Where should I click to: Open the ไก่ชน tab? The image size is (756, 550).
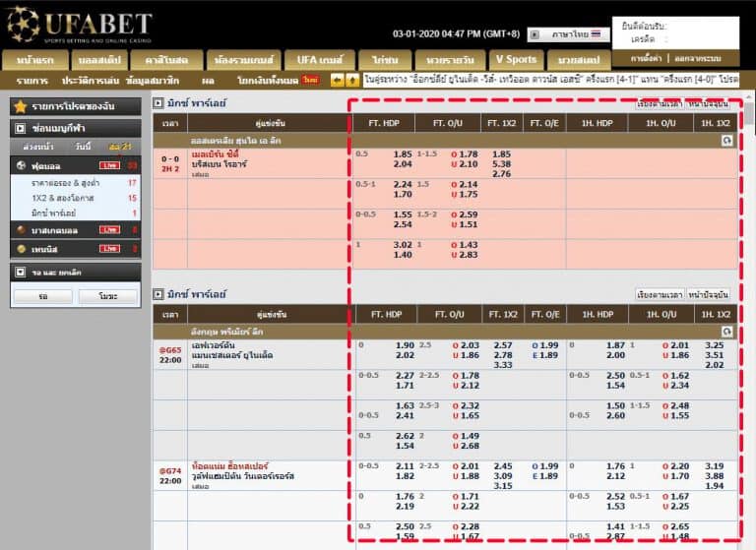tap(385, 60)
